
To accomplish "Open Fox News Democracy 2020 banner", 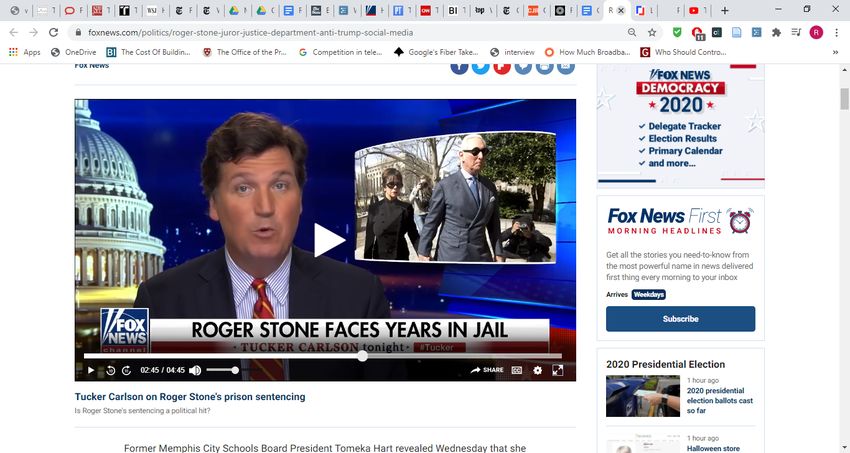I will pos(680,126).
